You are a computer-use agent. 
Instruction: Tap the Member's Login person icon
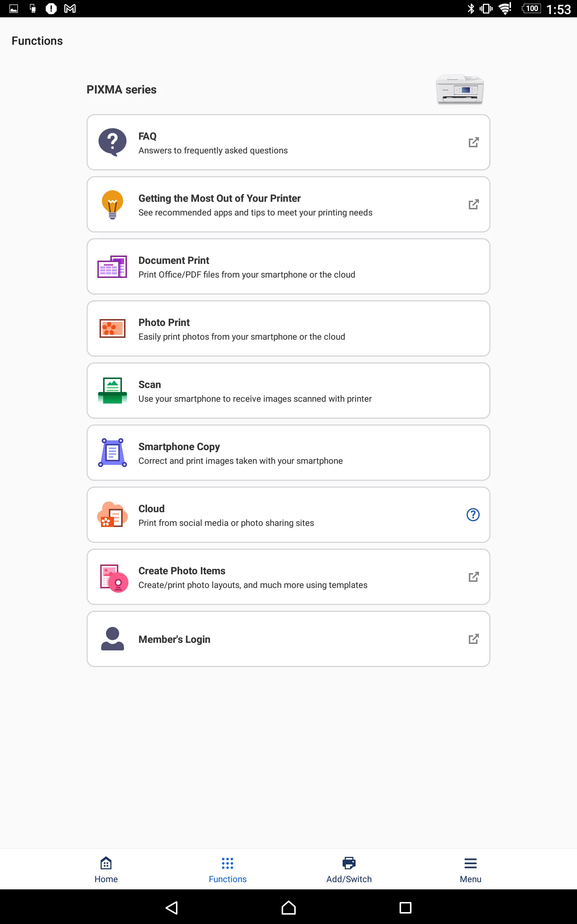click(112, 639)
